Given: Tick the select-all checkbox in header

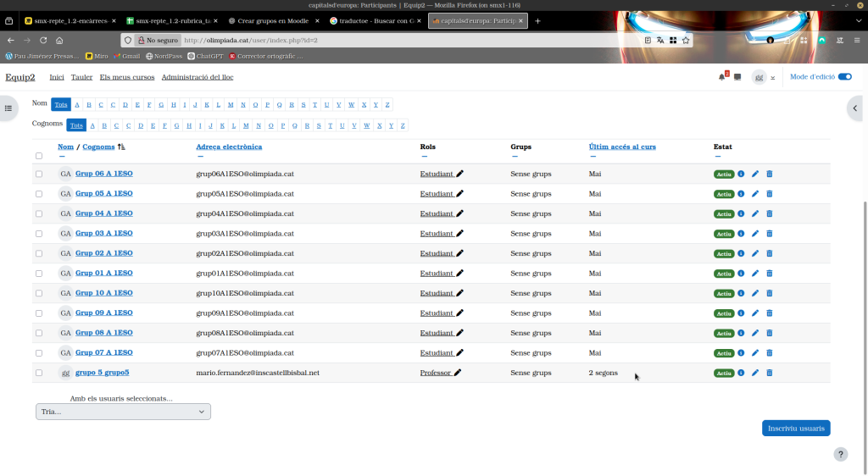Looking at the screenshot, I should point(39,156).
